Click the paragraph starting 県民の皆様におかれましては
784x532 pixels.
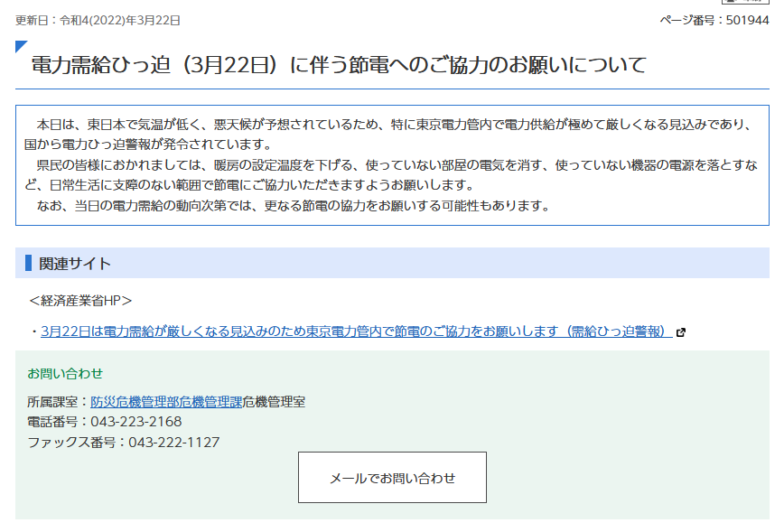pyautogui.click(x=391, y=175)
